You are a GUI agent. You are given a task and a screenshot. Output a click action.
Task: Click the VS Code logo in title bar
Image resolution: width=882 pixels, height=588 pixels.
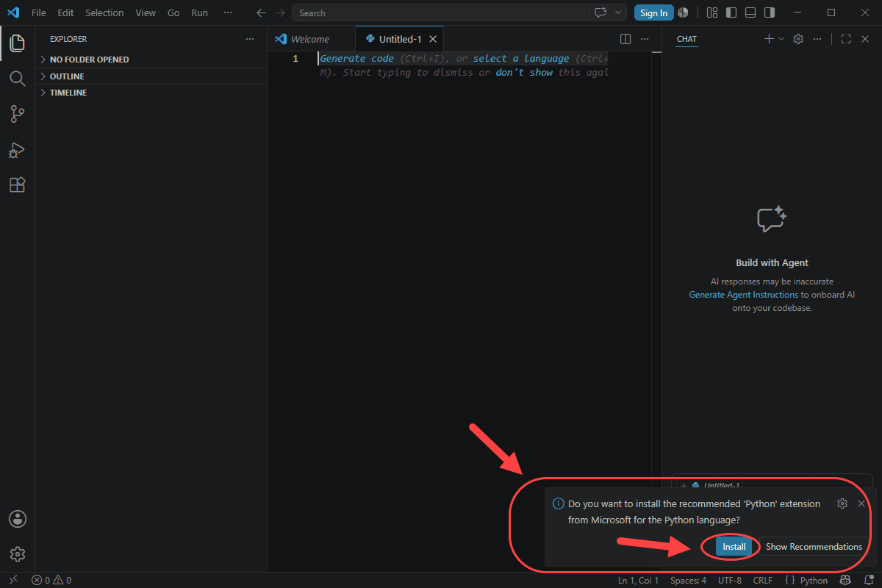12,12
